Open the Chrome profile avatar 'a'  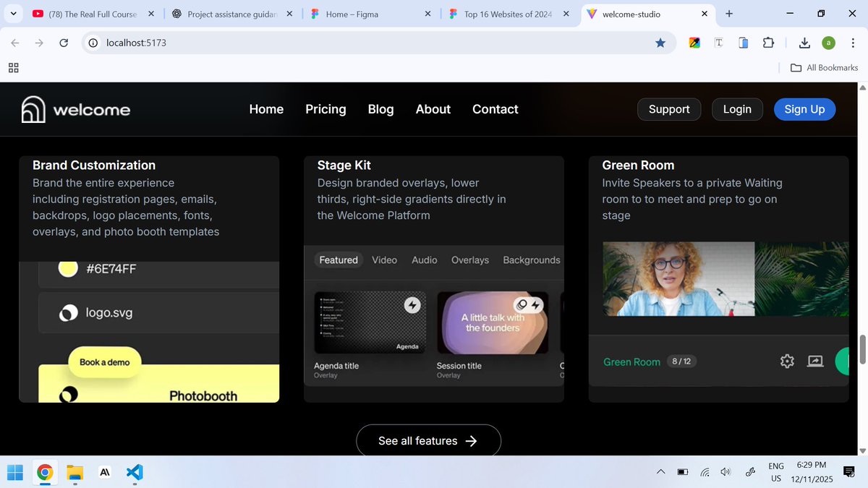coord(829,43)
